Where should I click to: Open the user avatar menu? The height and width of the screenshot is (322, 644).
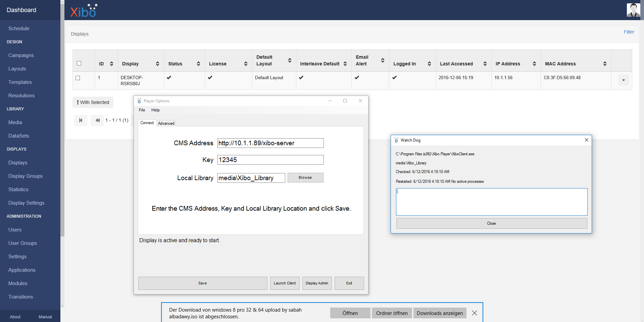633,10
